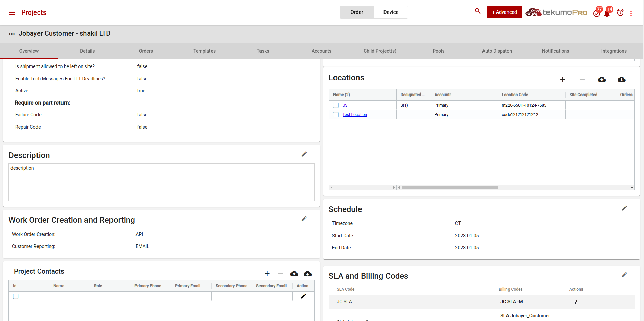
Task: Click the + Advanced button
Action: 504,12
